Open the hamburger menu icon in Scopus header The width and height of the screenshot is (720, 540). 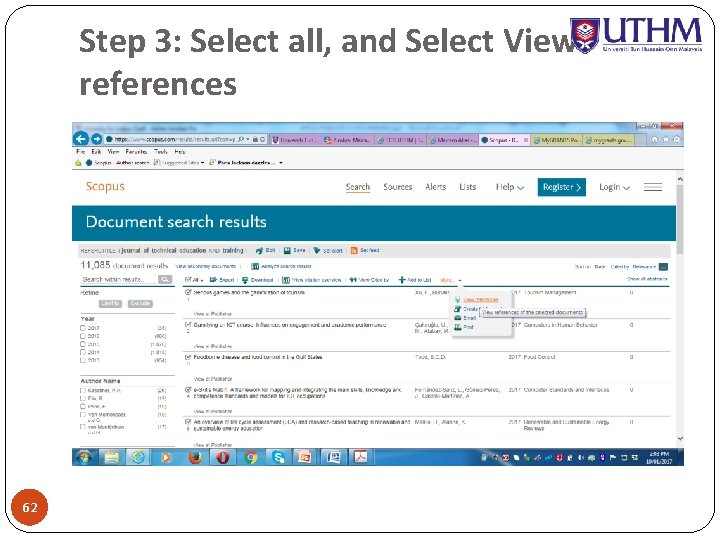click(x=652, y=187)
